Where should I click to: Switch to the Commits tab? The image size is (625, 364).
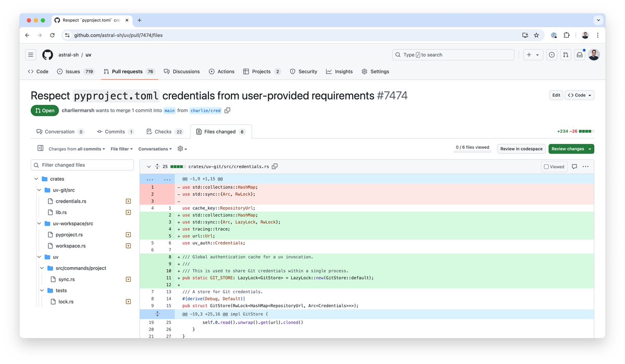pos(115,132)
